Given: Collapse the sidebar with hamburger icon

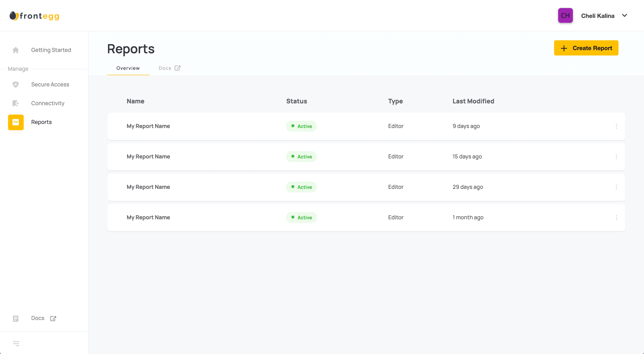Looking at the screenshot, I should click(x=16, y=343).
